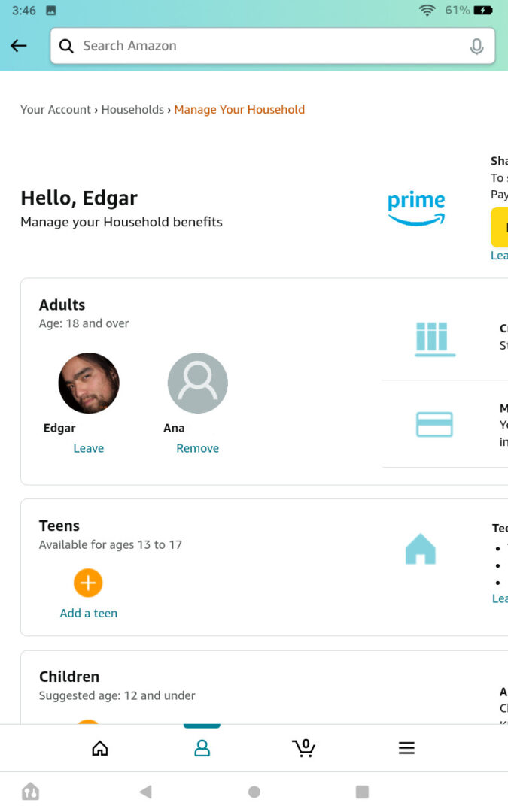Tap the Search Amazon input field
This screenshot has height=812, width=508.
[226, 46]
